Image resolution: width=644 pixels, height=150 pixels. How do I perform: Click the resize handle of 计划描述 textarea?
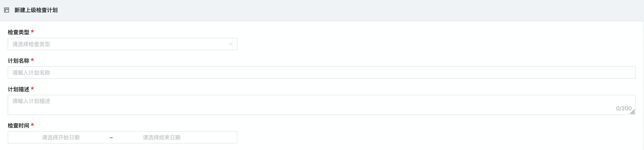[632, 112]
